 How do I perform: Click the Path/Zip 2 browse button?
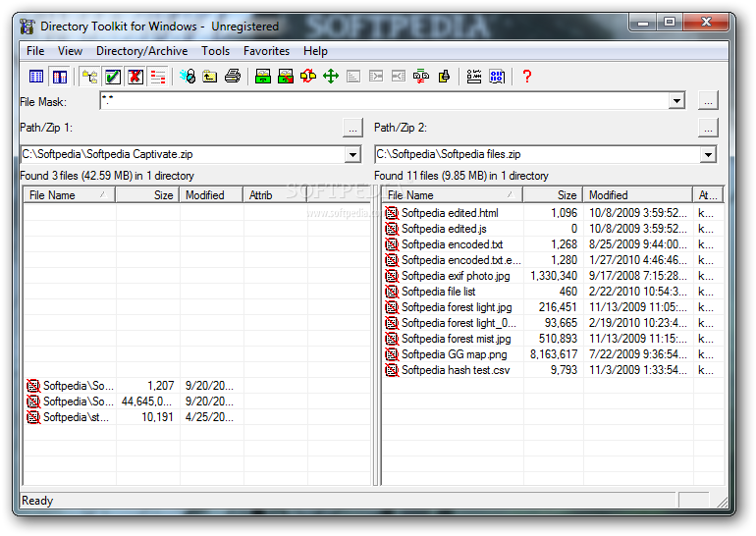coord(708,128)
